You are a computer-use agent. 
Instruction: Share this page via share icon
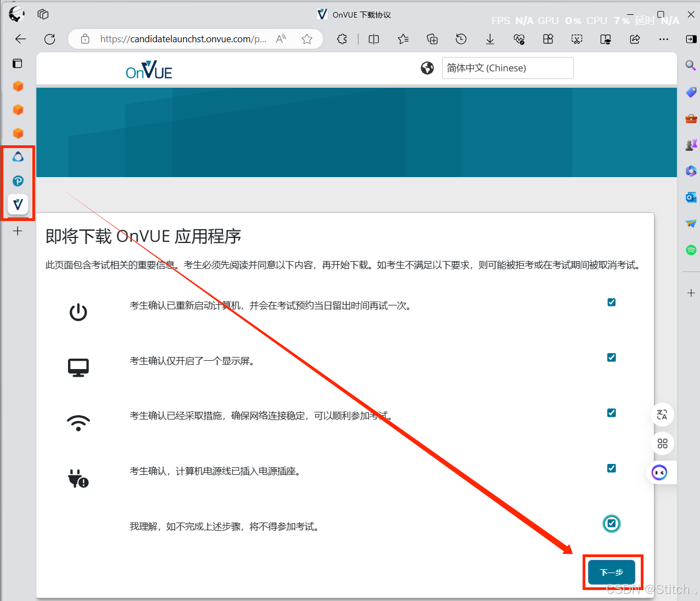tap(635, 39)
